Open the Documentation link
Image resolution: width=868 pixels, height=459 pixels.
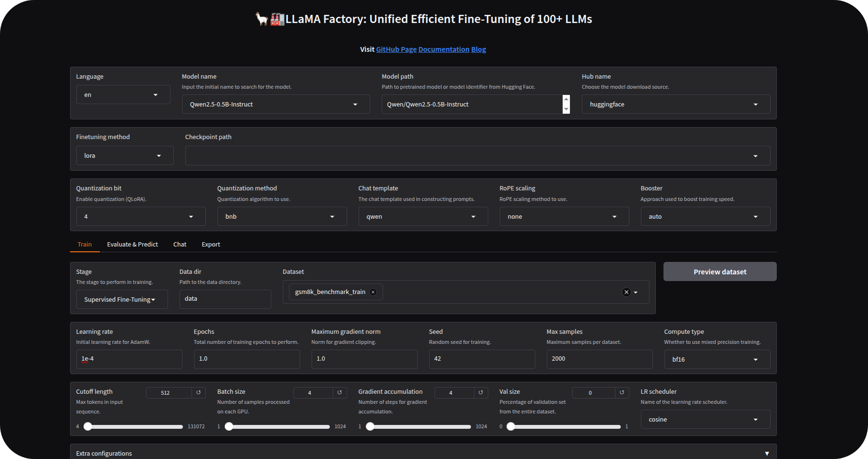[x=444, y=49]
